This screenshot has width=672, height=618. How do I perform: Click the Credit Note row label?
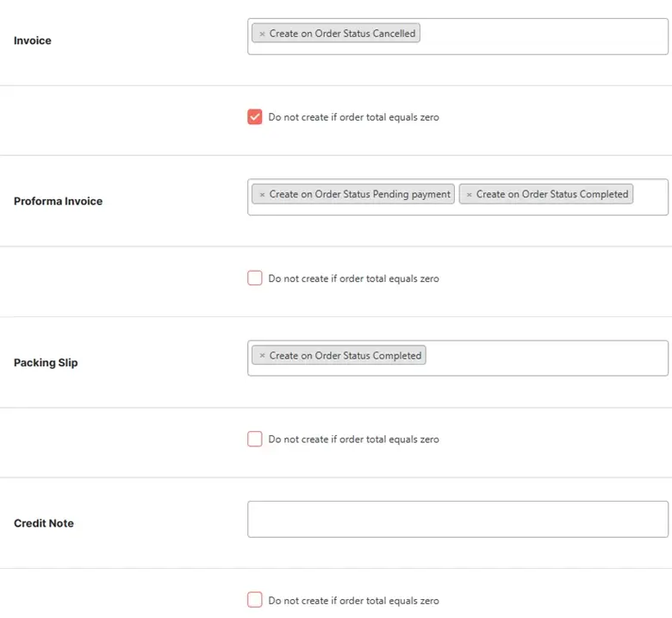coord(44,523)
